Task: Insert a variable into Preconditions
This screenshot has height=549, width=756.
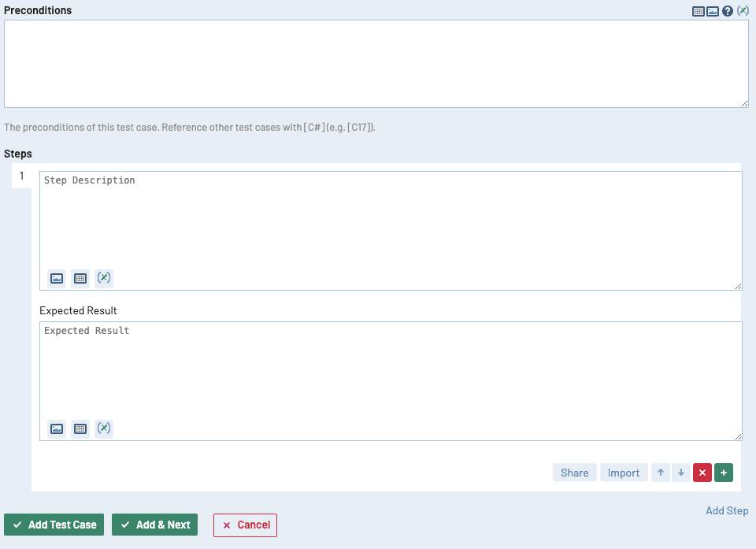Action: click(743, 10)
